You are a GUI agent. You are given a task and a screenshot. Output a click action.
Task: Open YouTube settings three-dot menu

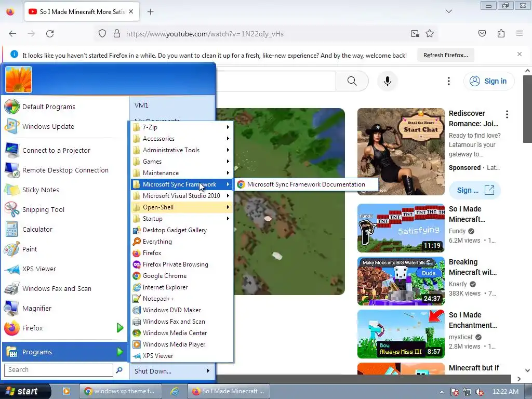448,81
